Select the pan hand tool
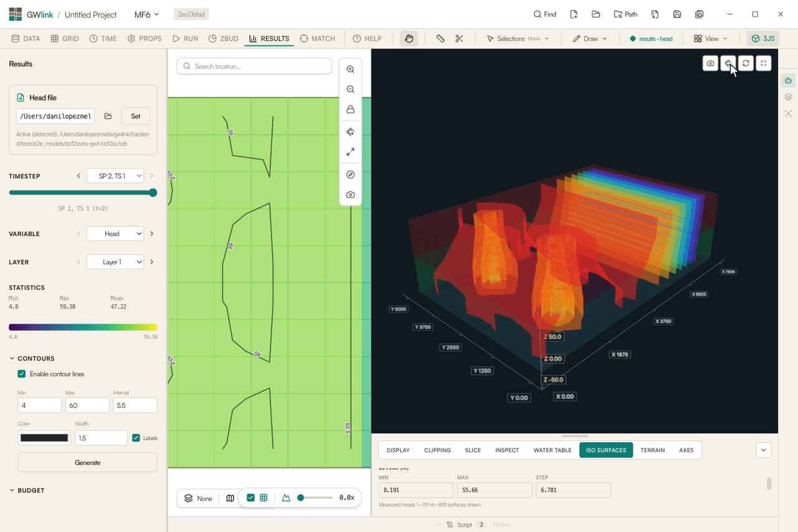 pos(409,39)
